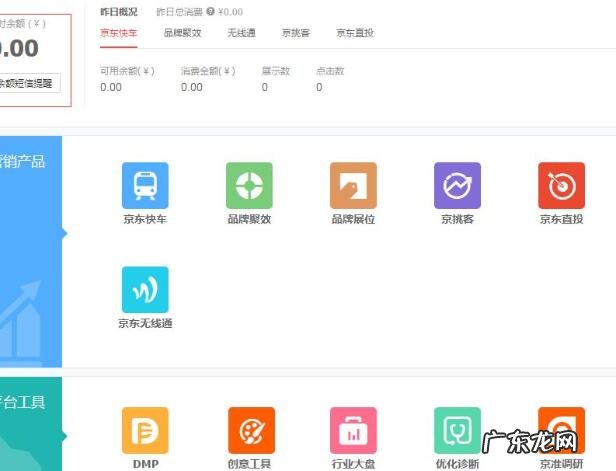Open the 京东无线通 wireless icon
Viewport: 616px width, 471px height.
tap(145, 290)
